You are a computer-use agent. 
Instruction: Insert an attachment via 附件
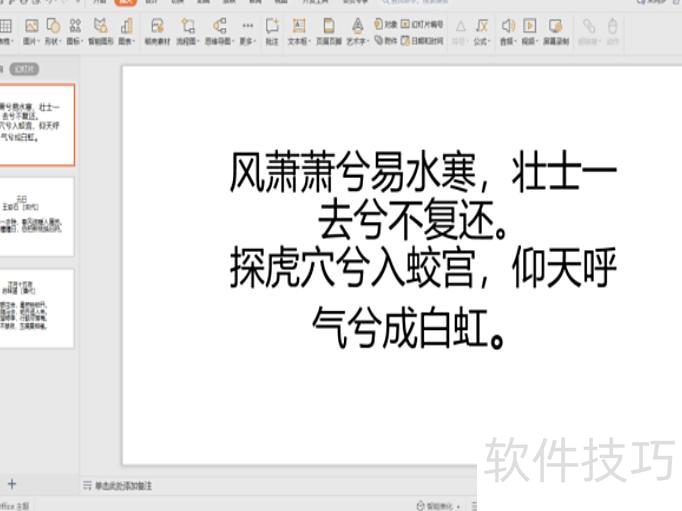coord(386,40)
